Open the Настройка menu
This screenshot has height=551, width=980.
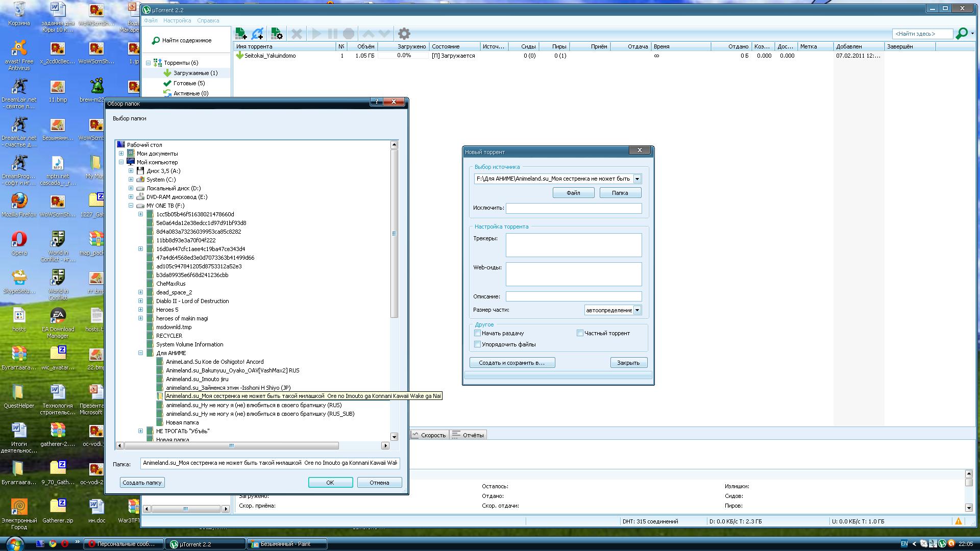(177, 20)
